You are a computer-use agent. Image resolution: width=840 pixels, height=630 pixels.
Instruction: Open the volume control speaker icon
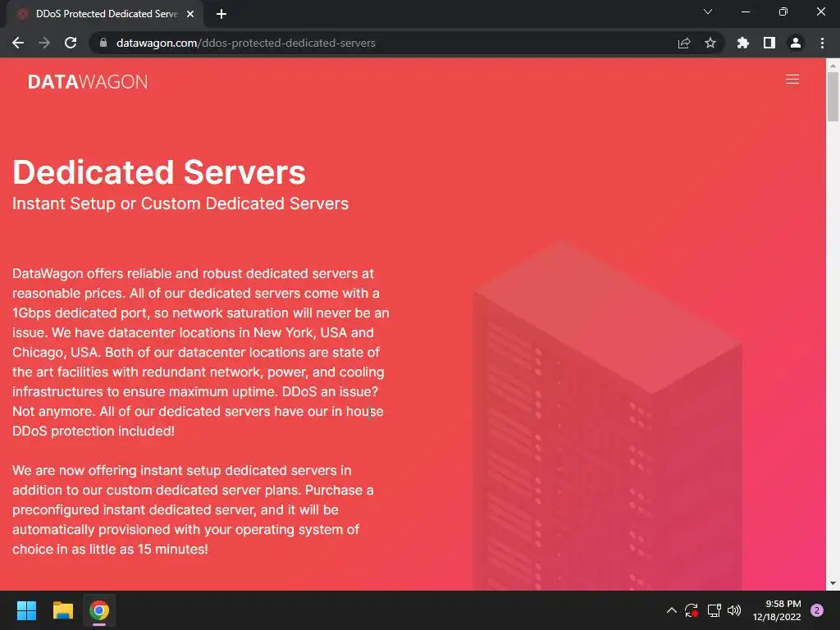[x=734, y=610]
